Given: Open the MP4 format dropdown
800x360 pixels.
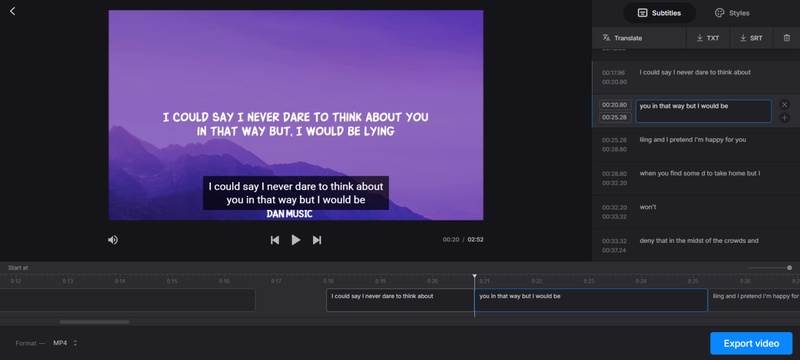Looking at the screenshot, I should tap(65, 343).
